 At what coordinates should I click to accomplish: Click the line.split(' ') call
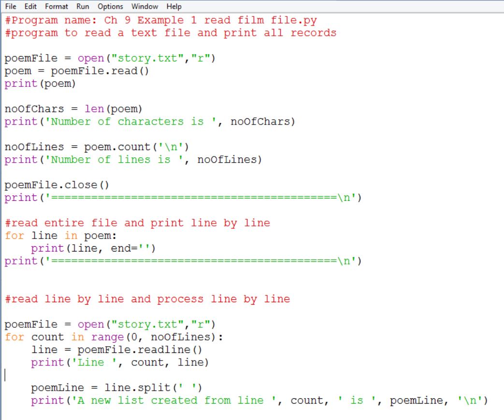(x=154, y=388)
